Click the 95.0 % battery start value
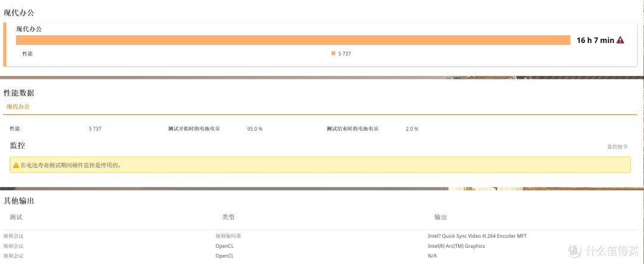This screenshot has width=644, height=264. point(255,128)
